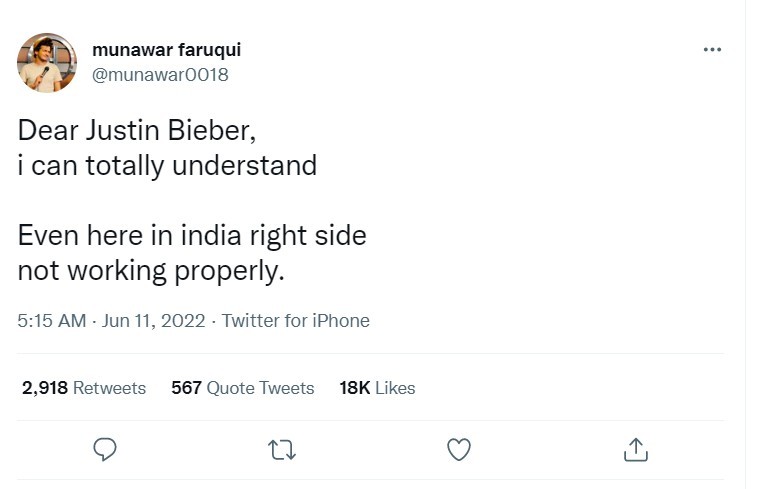Screen dimensions: 757x489
Task: View the 2,918 Retweets list
Action: pos(84,388)
